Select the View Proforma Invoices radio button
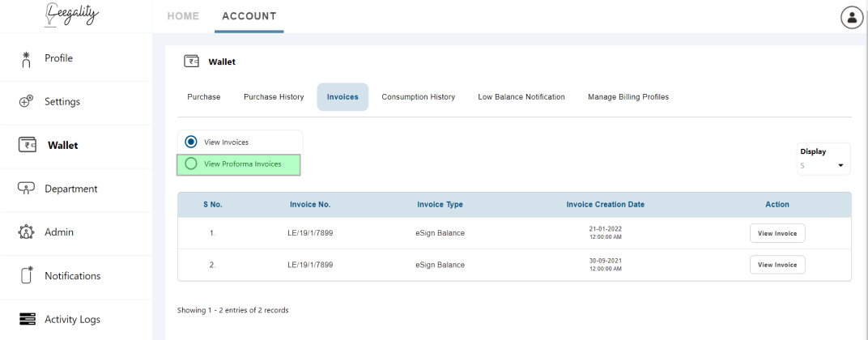The image size is (868, 340). coord(191,164)
